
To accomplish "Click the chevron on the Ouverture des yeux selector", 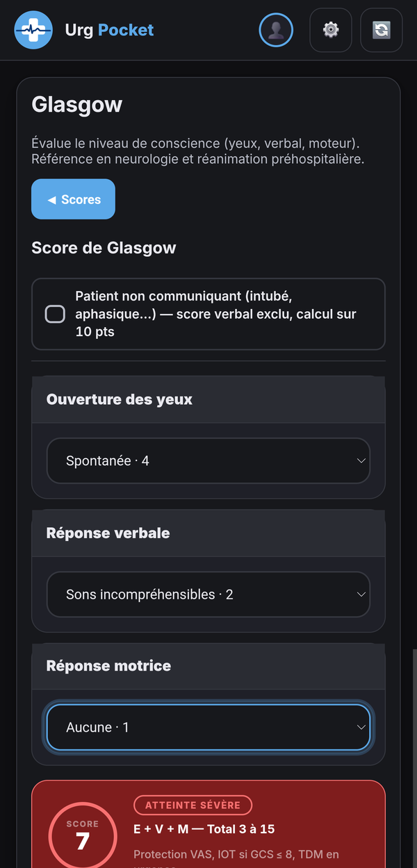I will [361, 460].
